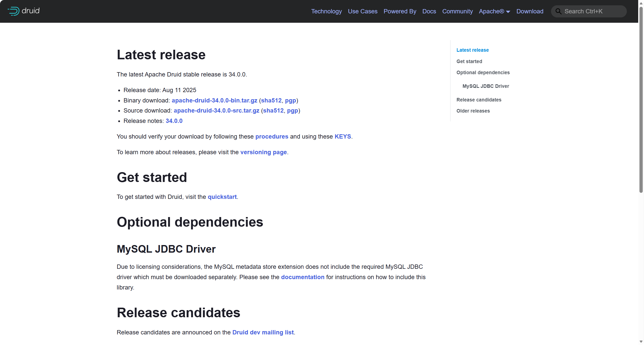Open the Technology nav item

(x=326, y=11)
